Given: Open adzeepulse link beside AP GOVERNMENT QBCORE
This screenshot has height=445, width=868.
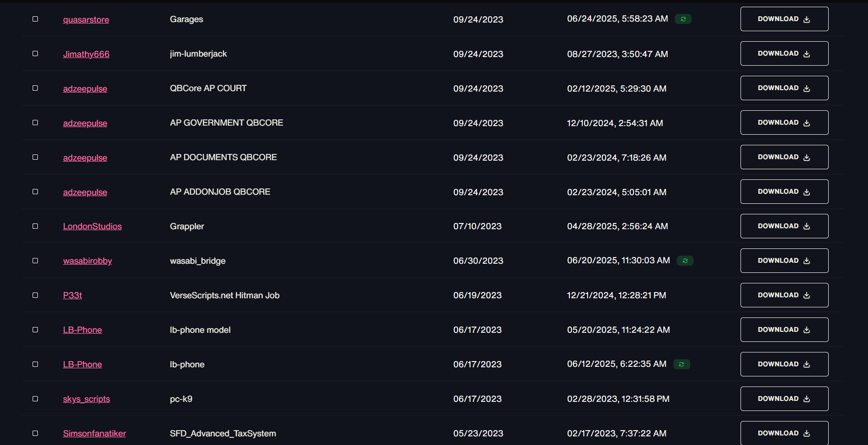Looking at the screenshot, I should click(85, 123).
